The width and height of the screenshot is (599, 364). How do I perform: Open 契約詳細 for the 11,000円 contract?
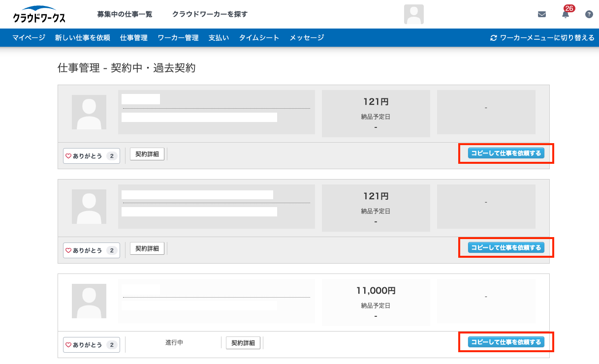pyautogui.click(x=243, y=343)
